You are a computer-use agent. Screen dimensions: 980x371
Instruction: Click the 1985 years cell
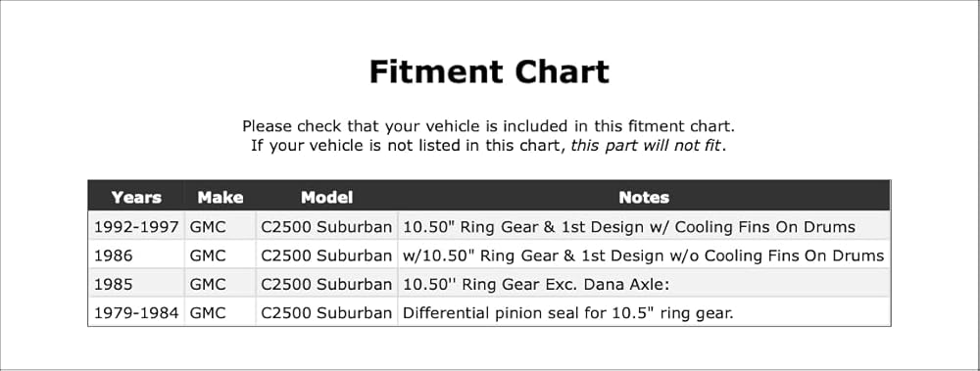pos(136,284)
